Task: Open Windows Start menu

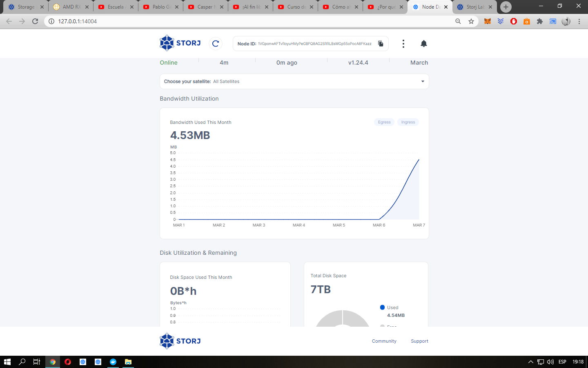Action: pyautogui.click(x=7, y=362)
